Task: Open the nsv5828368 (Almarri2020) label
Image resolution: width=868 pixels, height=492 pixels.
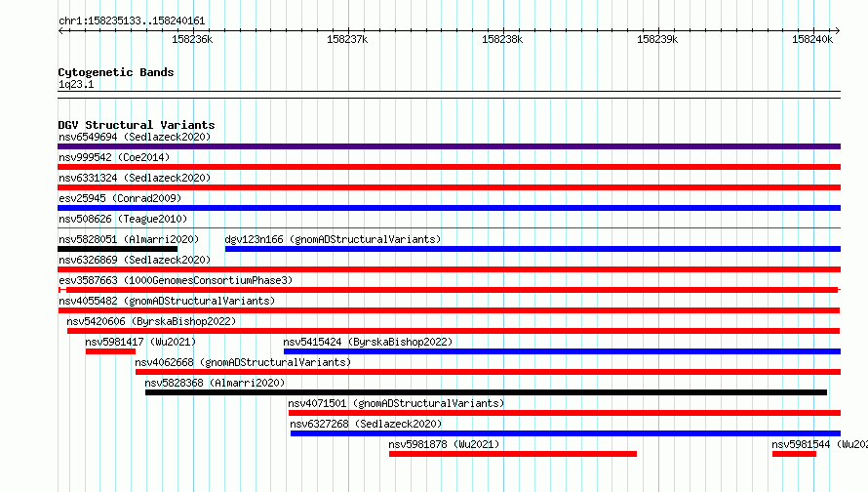Action: [215, 383]
